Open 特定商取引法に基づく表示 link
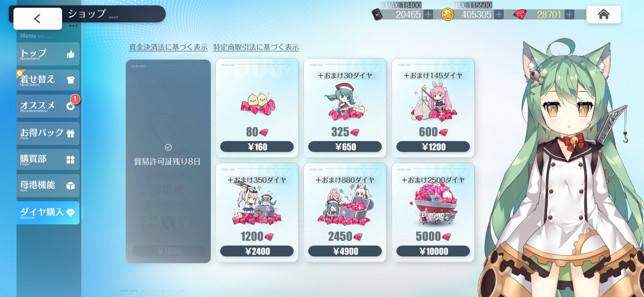 pyautogui.click(x=256, y=47)
